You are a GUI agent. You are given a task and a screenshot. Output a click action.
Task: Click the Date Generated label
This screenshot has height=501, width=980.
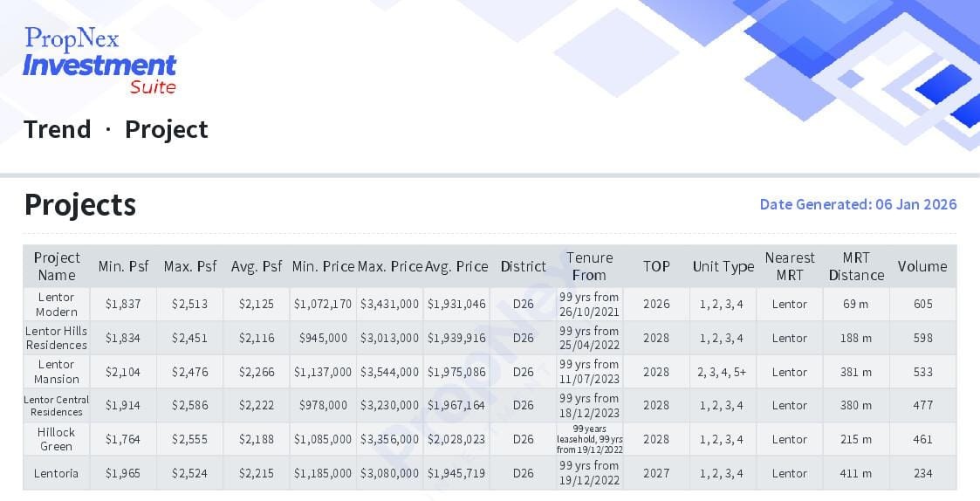click(x=858, y=204)
